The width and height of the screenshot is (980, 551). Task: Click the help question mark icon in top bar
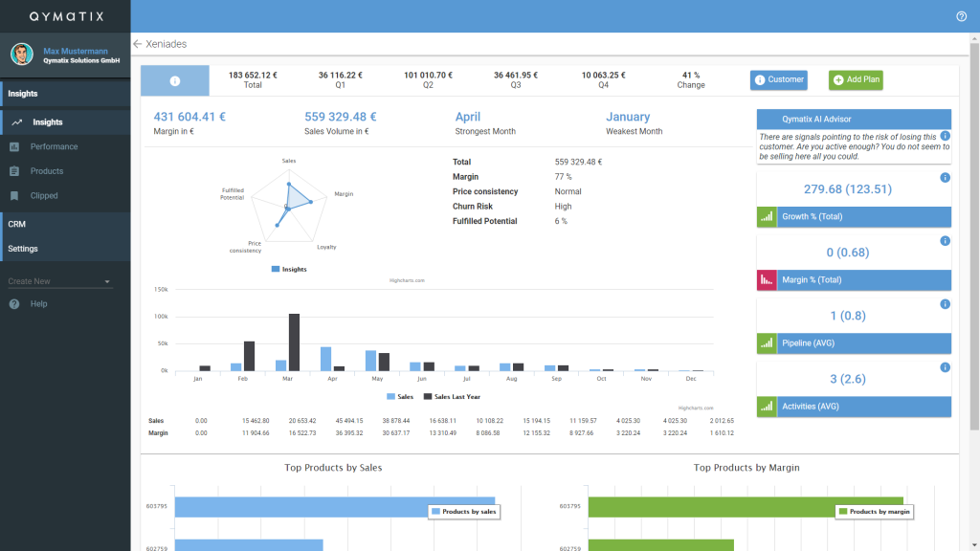(961, 16)
